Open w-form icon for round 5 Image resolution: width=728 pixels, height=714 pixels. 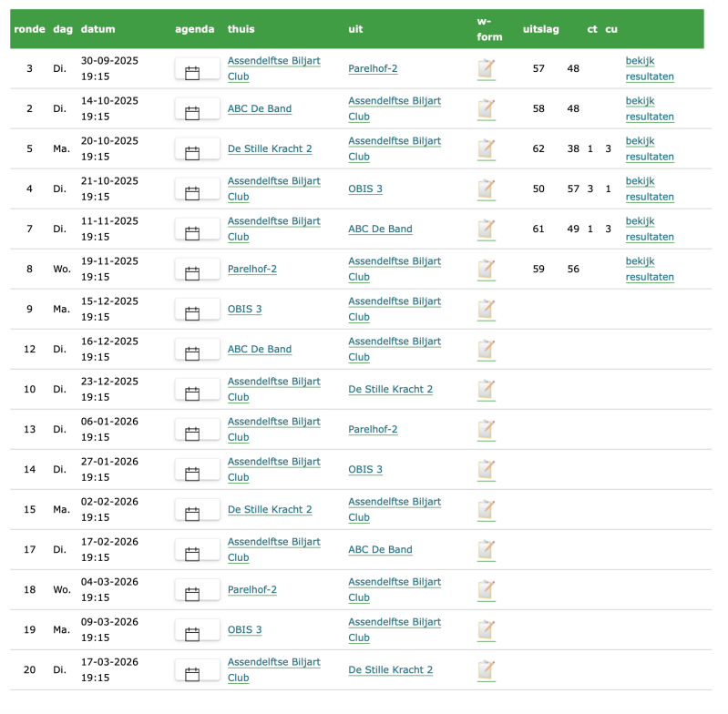coord(487,149)
